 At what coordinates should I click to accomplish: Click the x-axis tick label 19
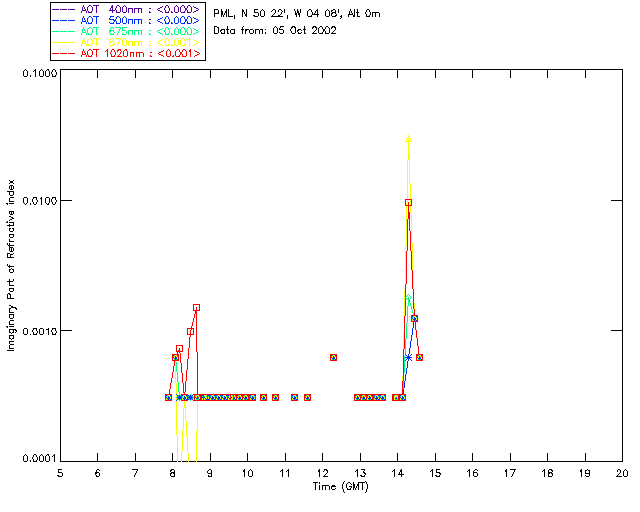pos(585,473)
